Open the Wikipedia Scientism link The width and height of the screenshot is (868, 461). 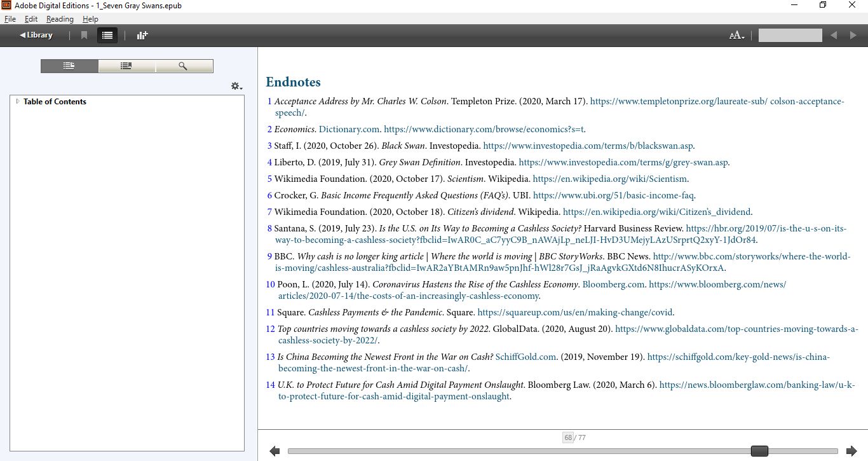tap(610, 179)
